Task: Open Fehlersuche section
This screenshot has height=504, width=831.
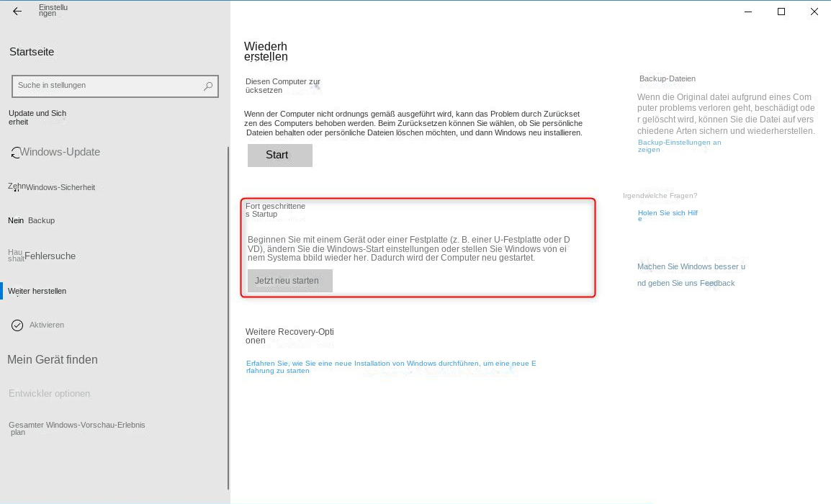Action: coord(50,256)
